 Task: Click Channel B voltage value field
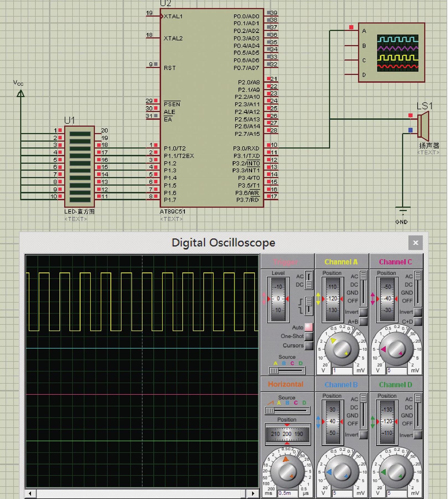click(x=342, y=493)
